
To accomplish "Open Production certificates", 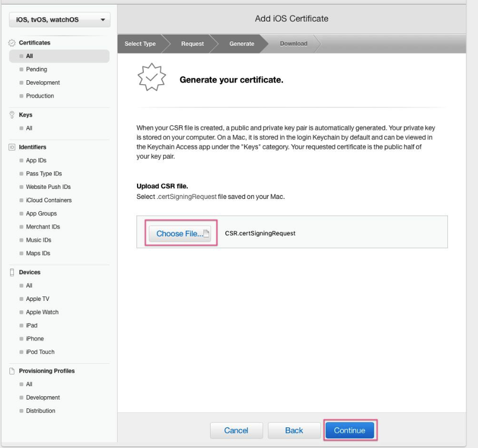I will click(x=40, y=96).
